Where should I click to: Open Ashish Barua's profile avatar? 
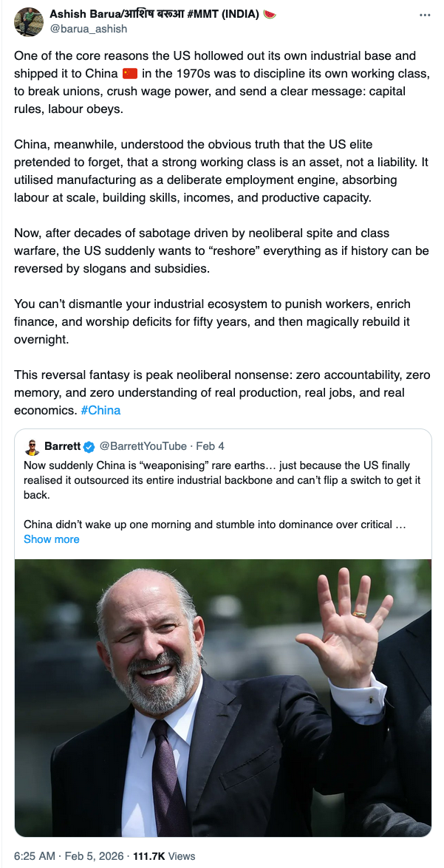(28, 21)
